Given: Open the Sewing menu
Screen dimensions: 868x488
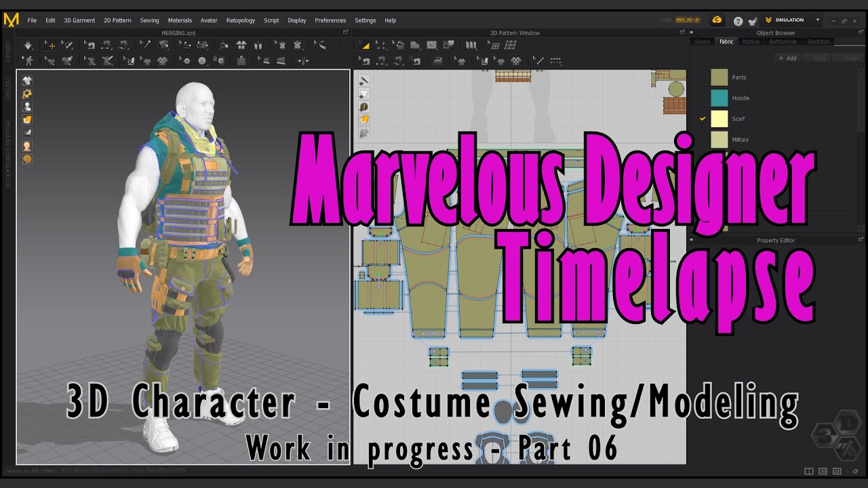Looking at the screenshot, I should click(149, 20).
